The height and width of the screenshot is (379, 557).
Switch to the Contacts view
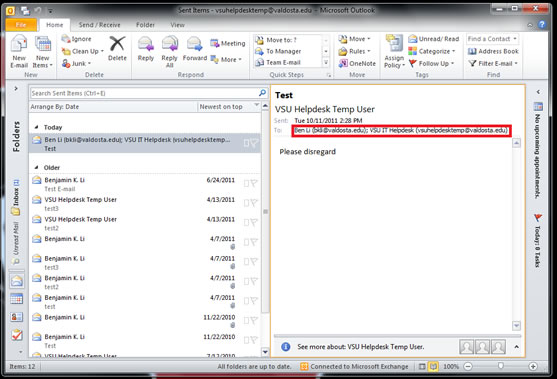point(17,317)
